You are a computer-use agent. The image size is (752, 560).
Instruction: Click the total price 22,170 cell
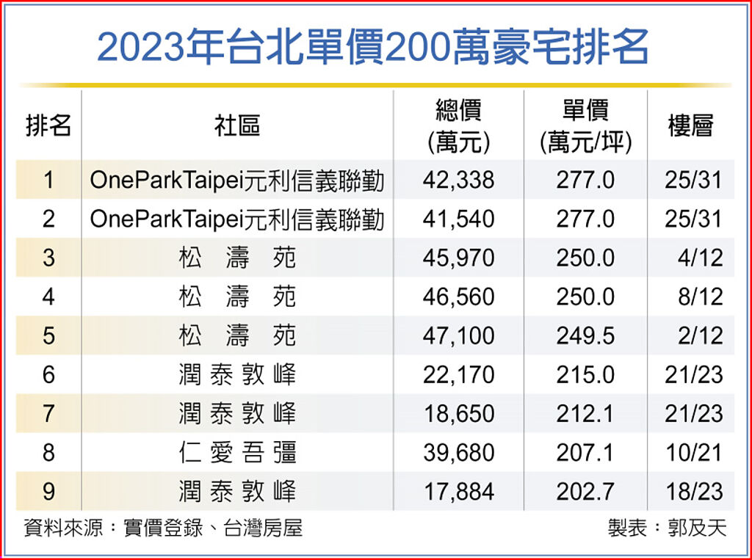(x=458, y=375)
